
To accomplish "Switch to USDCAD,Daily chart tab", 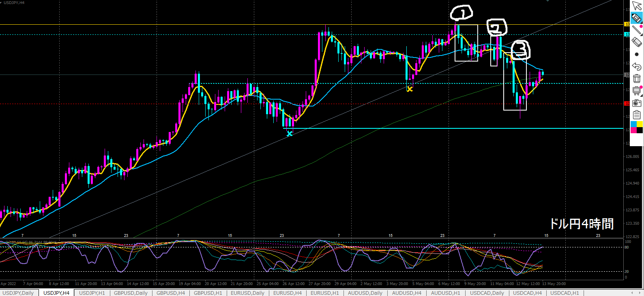I will (487, 293).
